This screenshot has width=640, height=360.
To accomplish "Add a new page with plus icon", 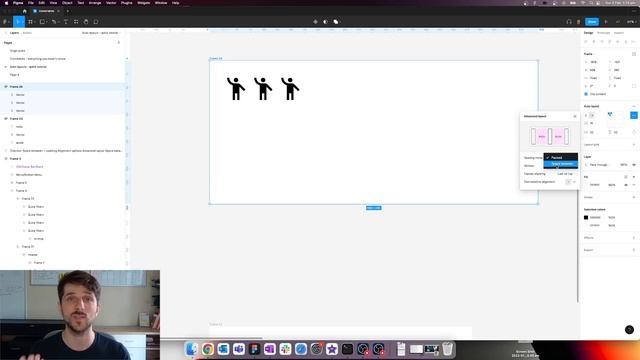I will point(119,42).
